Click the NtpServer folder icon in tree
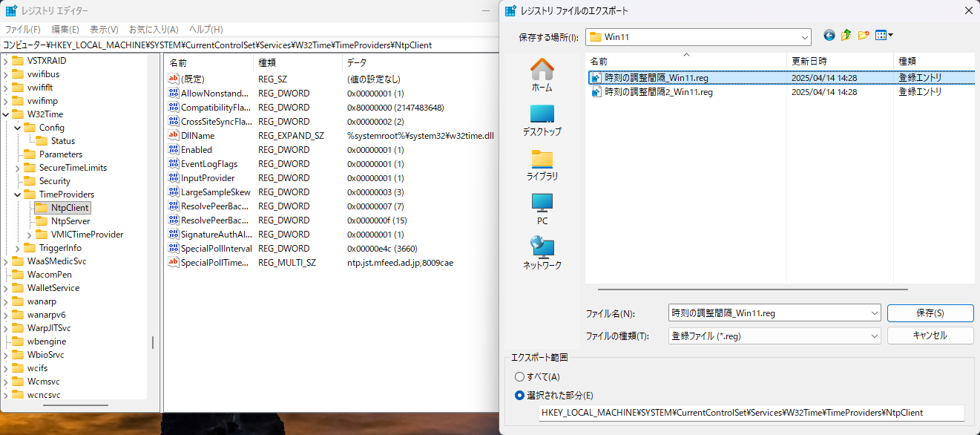This screenshot has height=435, width=980. point(42,221)
